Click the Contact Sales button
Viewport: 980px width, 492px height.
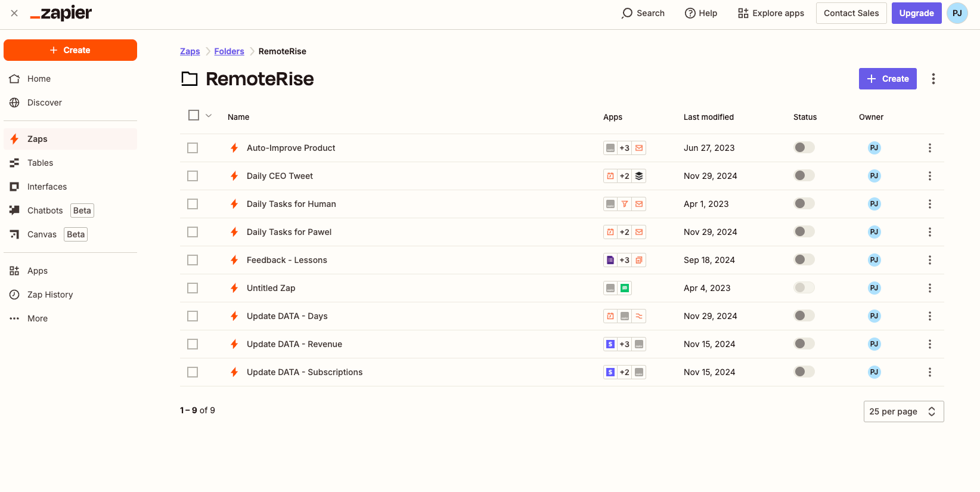click(851, 13)
